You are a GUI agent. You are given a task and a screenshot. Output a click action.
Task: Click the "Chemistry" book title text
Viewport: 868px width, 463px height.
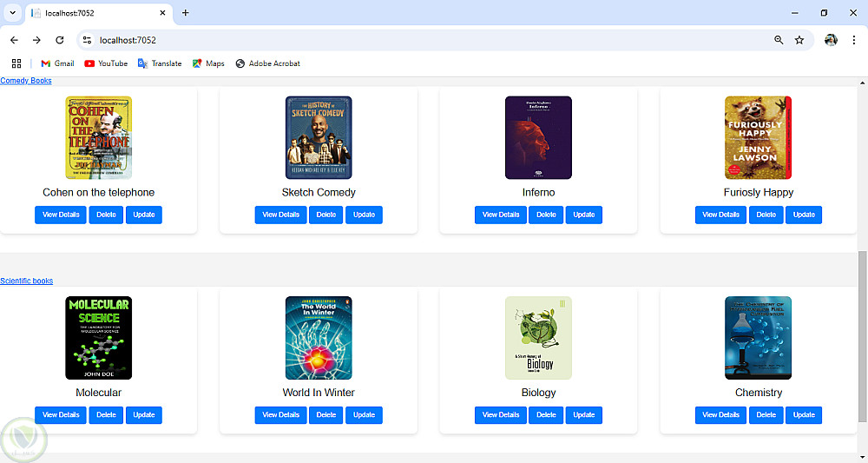(759, 392)
